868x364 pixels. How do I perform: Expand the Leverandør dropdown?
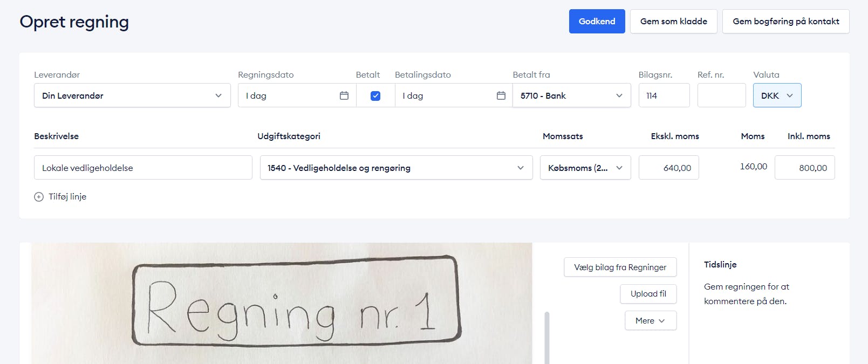132,95
